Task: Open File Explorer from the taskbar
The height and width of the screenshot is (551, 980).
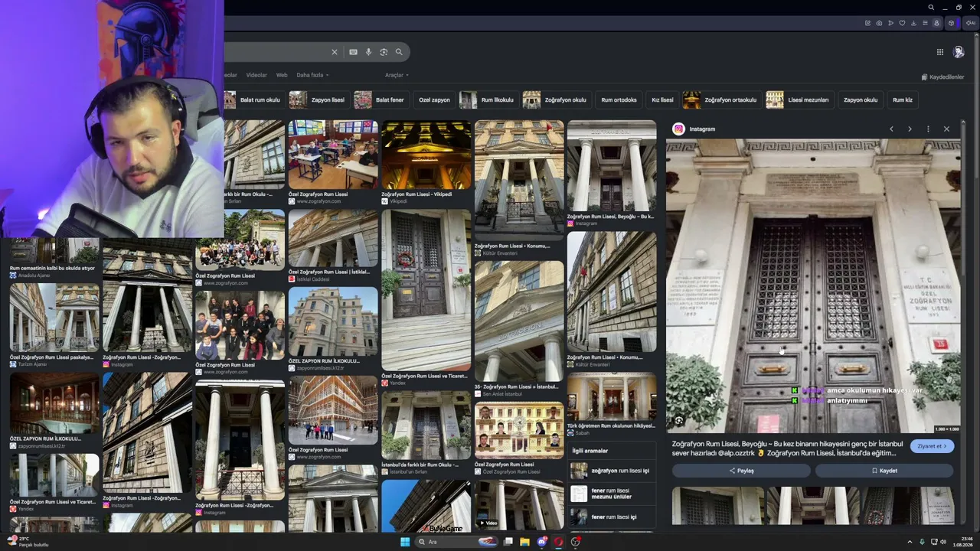Action: coord(525,542)
